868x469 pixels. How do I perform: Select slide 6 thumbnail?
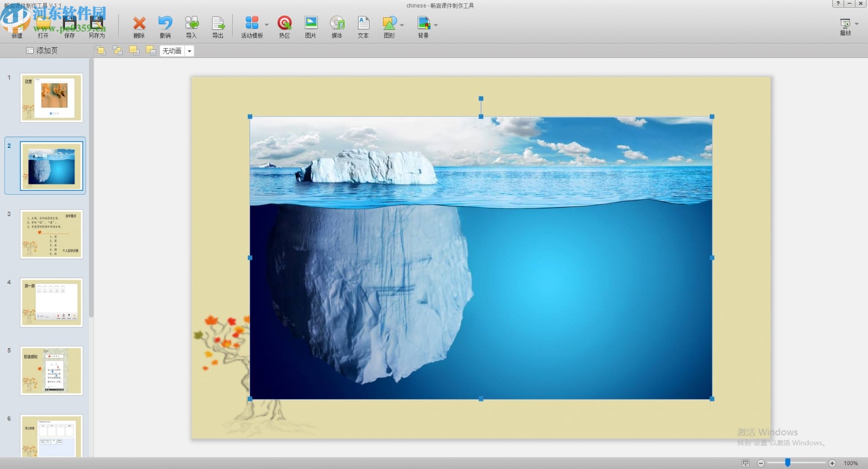click(52, 436)
